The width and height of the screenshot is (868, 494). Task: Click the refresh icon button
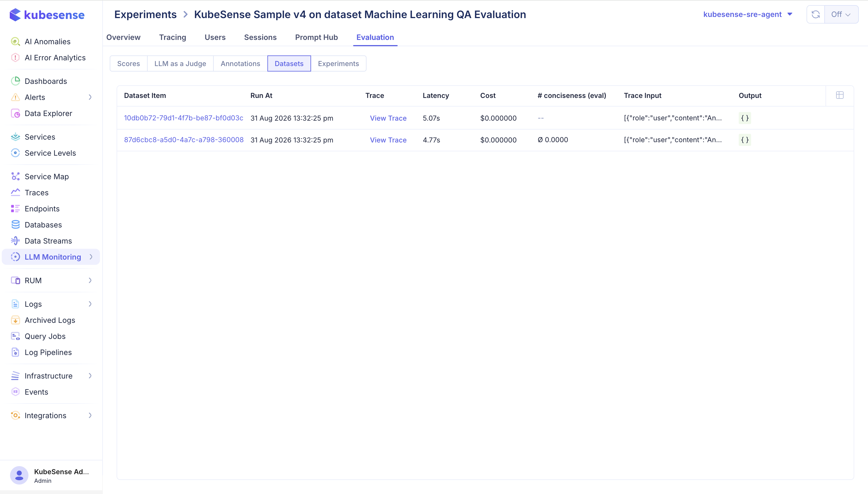pos(816,14)
